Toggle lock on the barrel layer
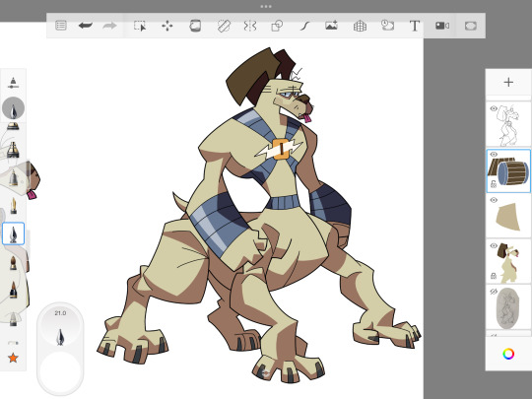Screen dimensions: 532x399 click(494, 184)
